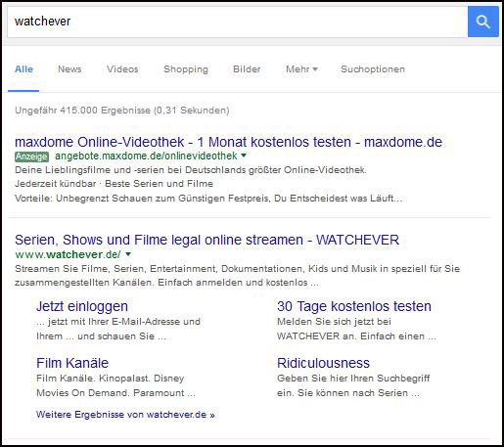Open the Ridiculousness sitelink
Screen dimensions: 504x447
click(323, 363)
